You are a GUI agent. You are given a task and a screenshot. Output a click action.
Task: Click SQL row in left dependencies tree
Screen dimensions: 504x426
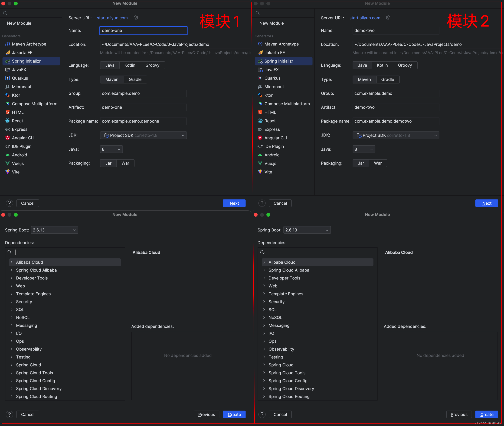click(65, 310)
